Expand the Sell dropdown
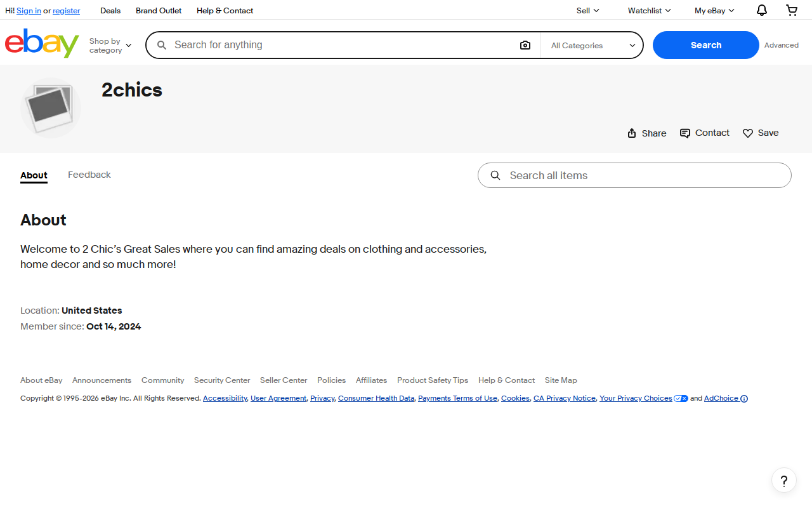Image resolution: width=812 pixels, height=508 pixels. [588, 11]
